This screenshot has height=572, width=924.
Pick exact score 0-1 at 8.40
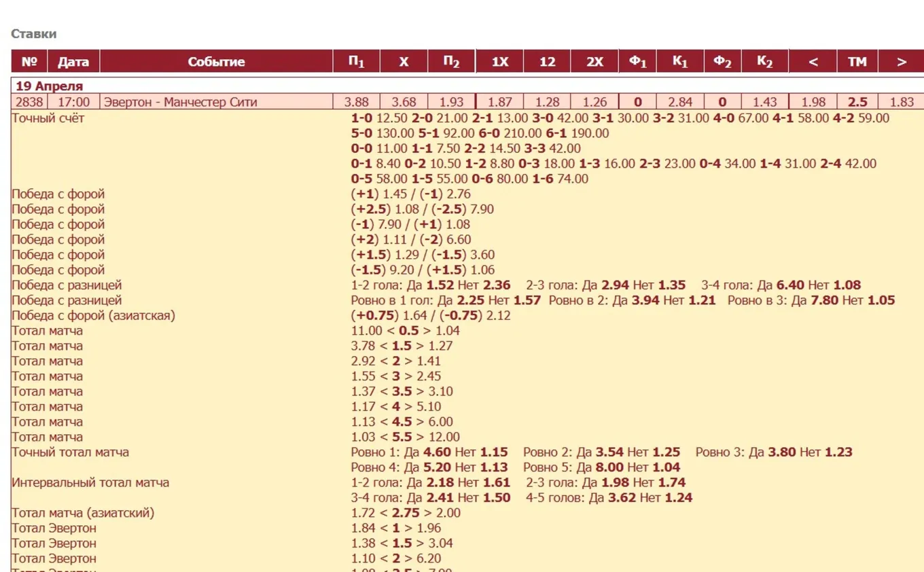pyautogui.click(x=388, y=164)
